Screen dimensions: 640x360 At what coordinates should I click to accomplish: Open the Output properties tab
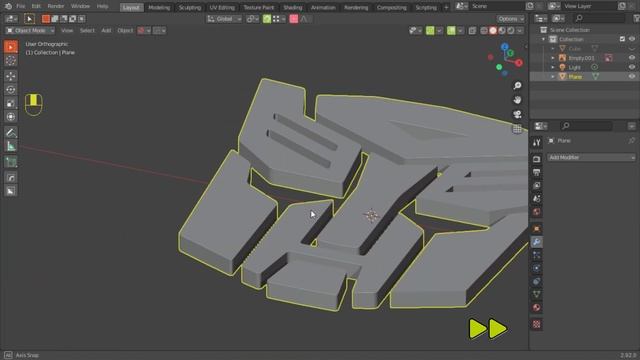(537, 172)
